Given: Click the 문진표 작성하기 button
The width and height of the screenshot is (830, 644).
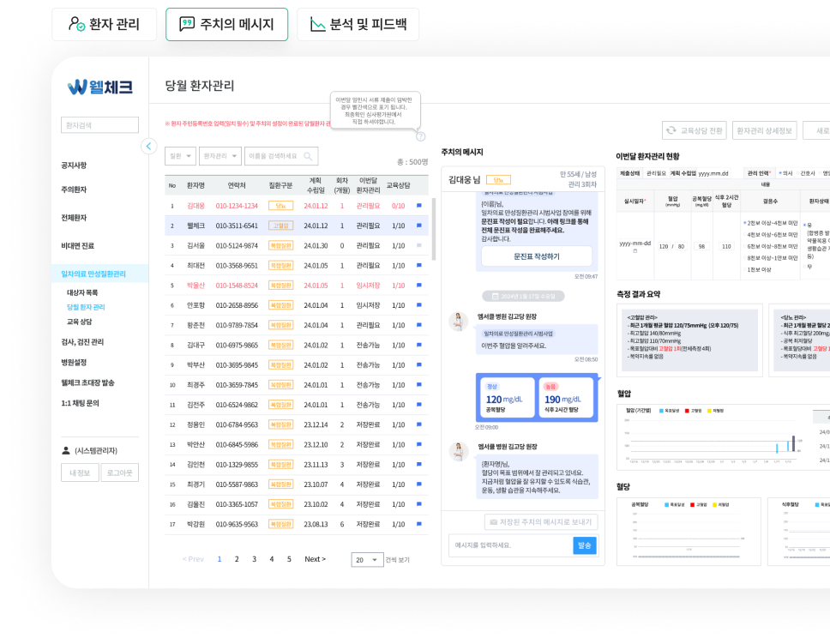Looking at the screenshot, I should (536, 256).
